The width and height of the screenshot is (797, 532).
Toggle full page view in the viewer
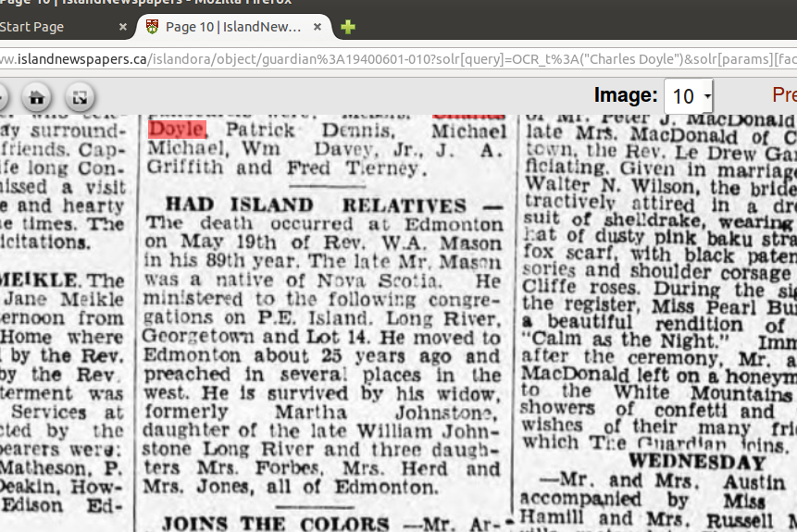[81, 96]
